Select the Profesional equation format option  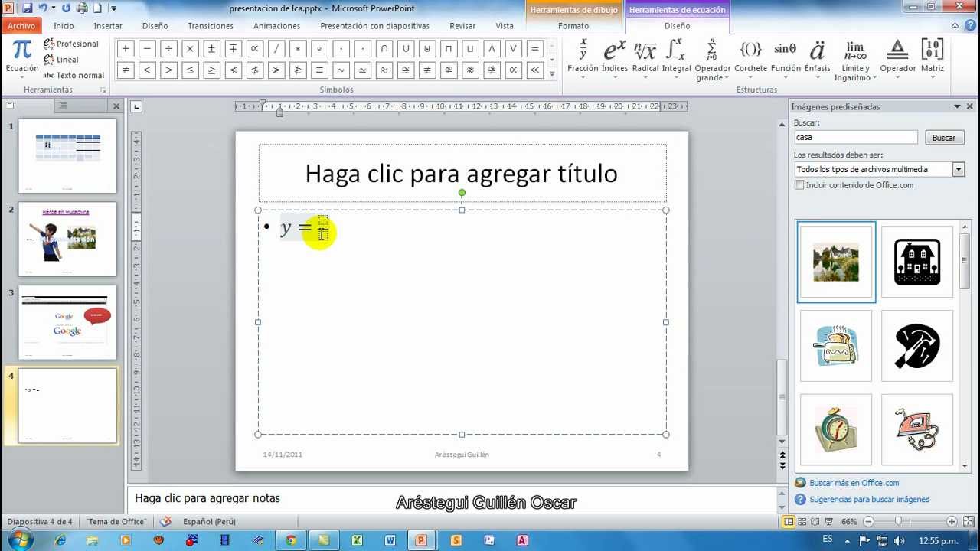pyautogui.click(x=71, y=44)
